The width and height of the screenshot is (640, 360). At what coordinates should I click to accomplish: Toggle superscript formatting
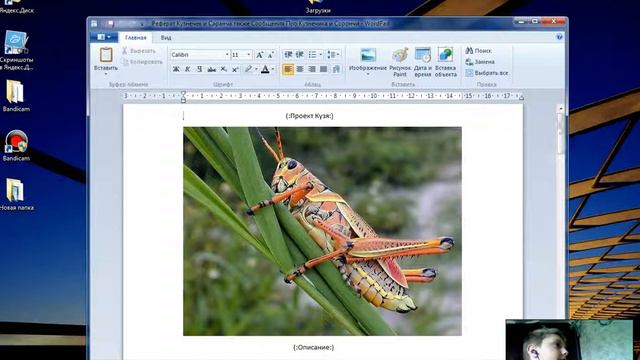[x=235, y=69]
